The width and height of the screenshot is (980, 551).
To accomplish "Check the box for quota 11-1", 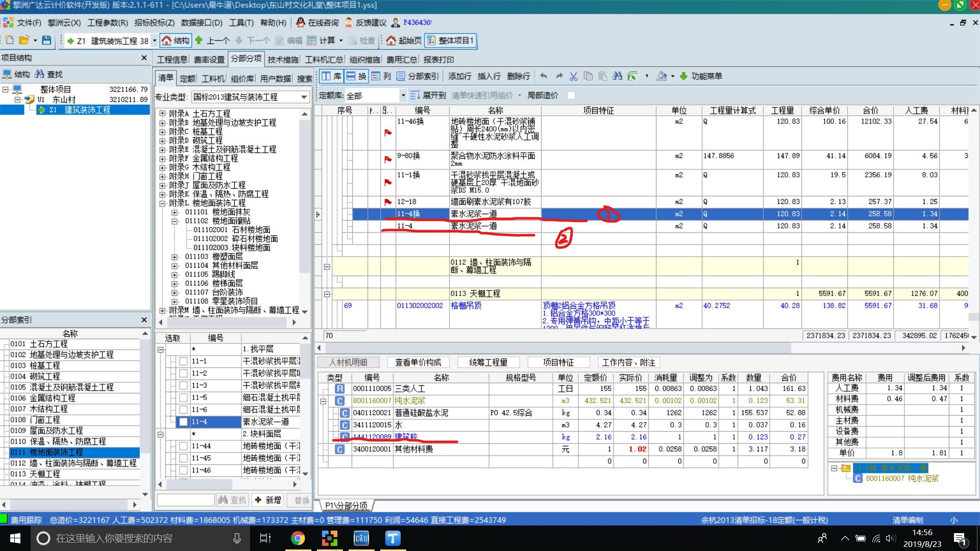I will 183,361.
